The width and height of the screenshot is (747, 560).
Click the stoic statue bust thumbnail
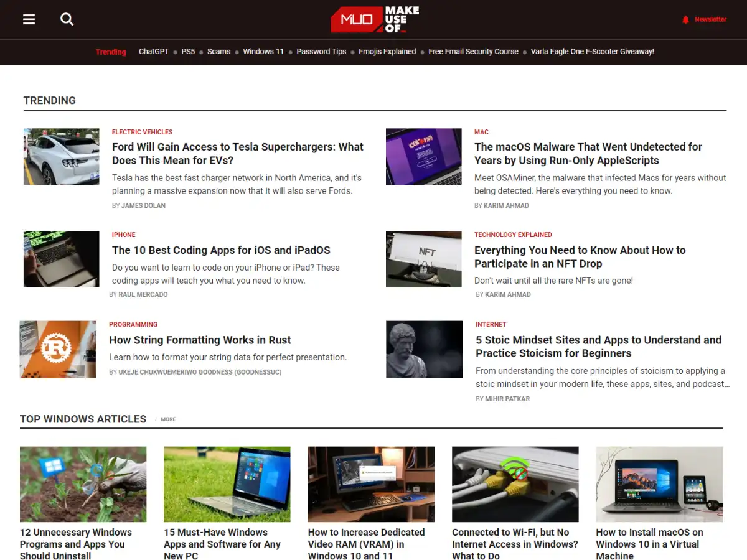[x=424, y=350]
